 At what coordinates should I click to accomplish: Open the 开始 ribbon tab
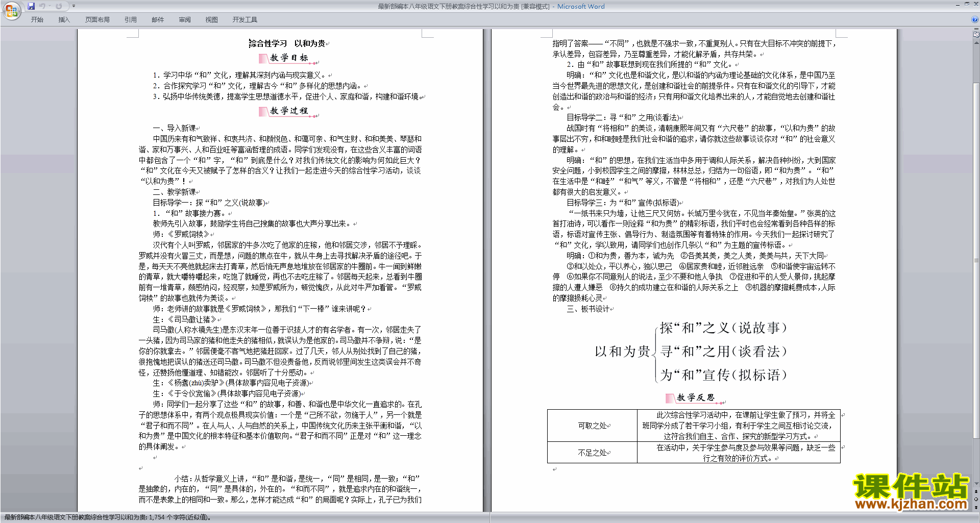37,19
